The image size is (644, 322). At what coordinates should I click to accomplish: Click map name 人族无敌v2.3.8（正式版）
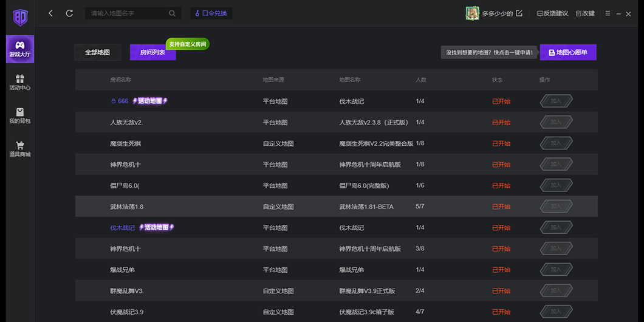(374, 122)
